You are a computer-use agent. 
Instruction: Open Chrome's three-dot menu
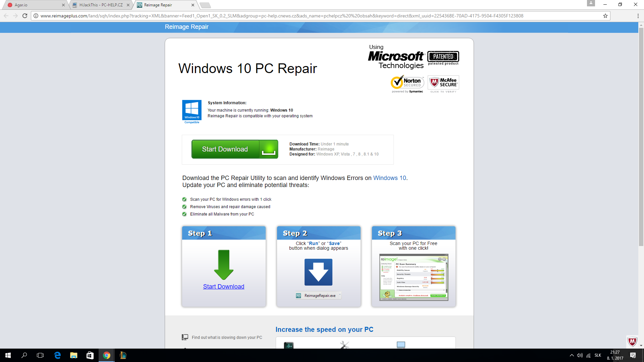click(x=638, y=16)
